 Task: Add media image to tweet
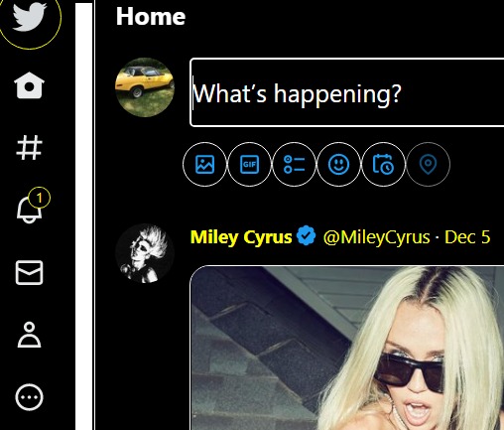(205, 164)
